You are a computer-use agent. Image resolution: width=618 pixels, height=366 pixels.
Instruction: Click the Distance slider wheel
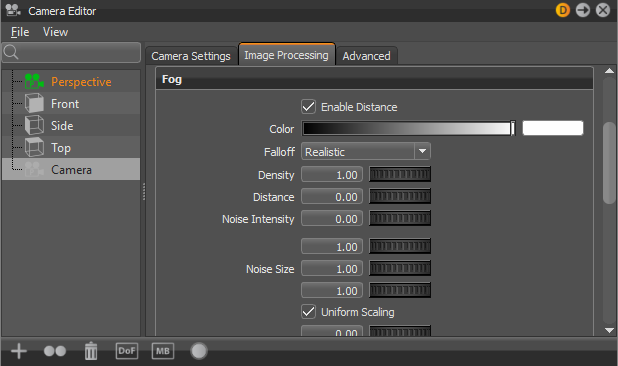coord(400,196)
